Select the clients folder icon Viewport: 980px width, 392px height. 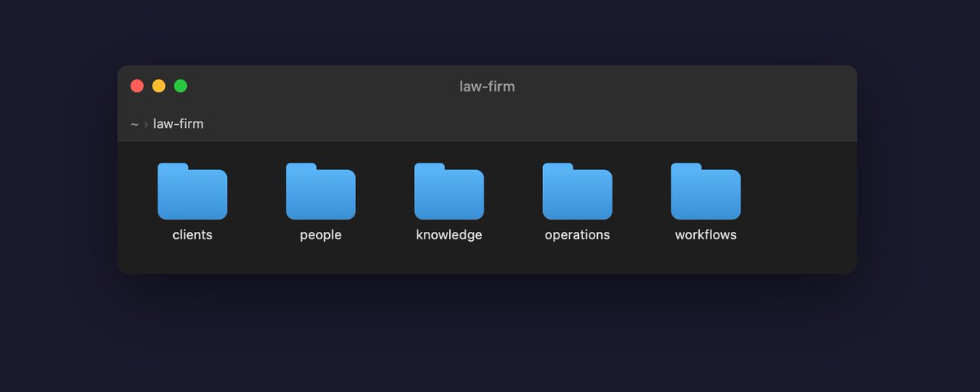coord(192,192)
